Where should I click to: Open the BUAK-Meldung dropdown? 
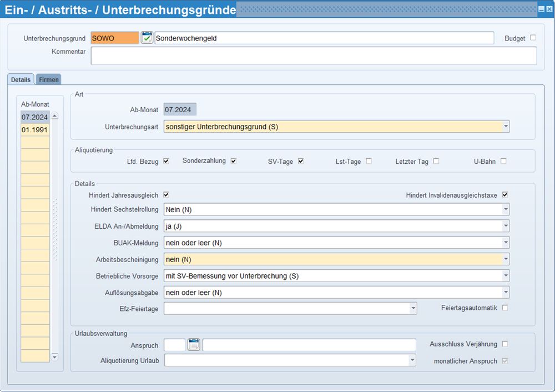(506, 243)
